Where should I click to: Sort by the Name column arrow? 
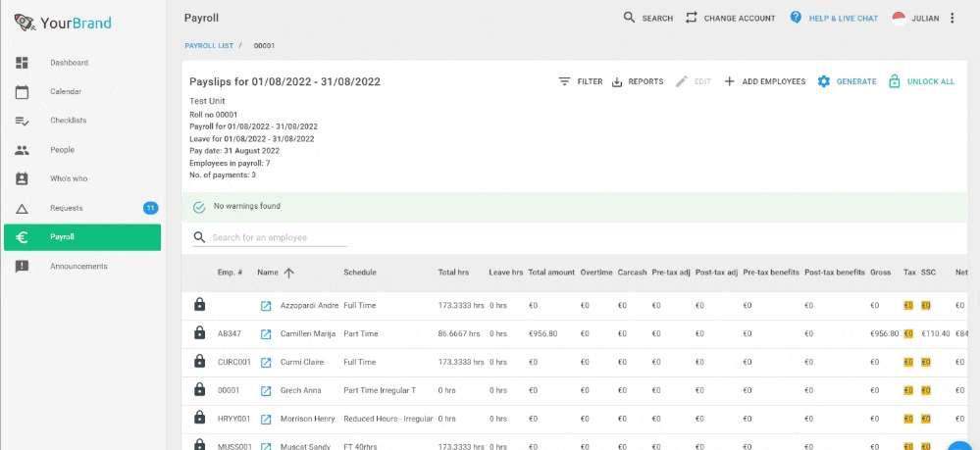coord(288,273)
